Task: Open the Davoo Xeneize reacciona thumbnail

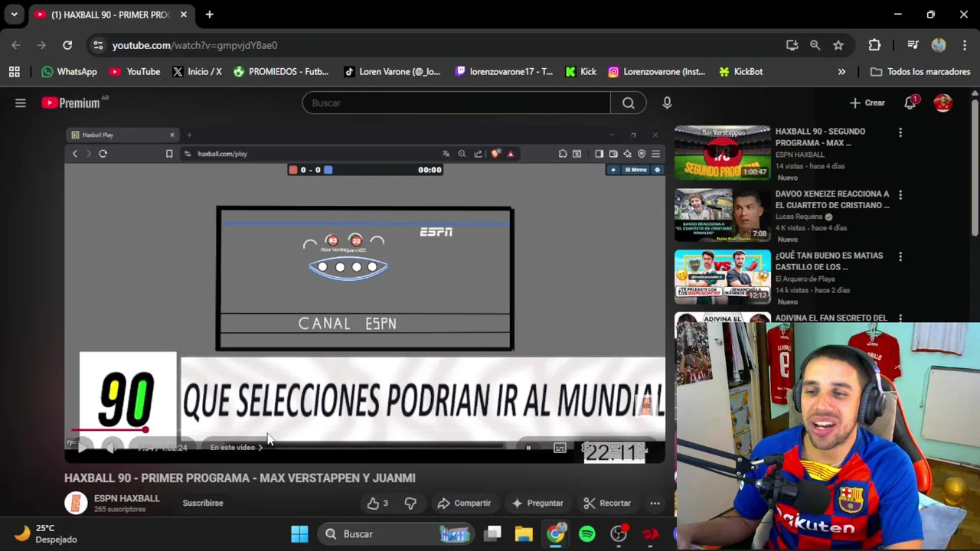Action: [x=722, y=215]
